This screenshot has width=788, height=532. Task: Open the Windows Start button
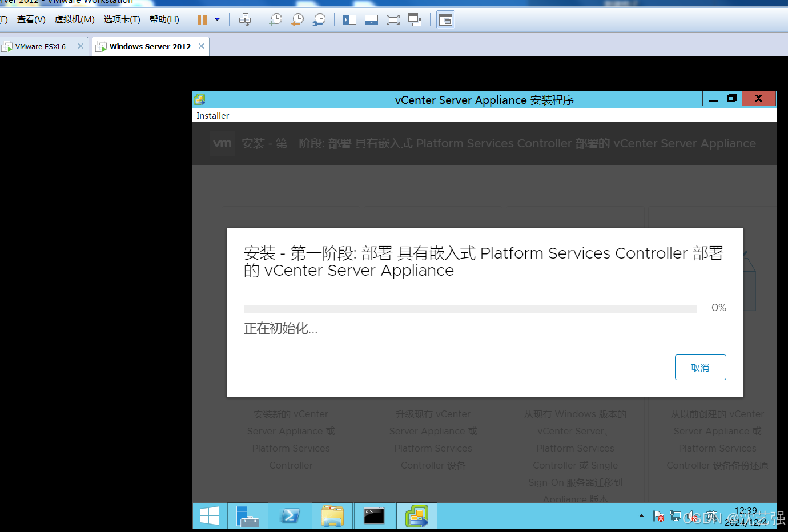tap(210, 516)
